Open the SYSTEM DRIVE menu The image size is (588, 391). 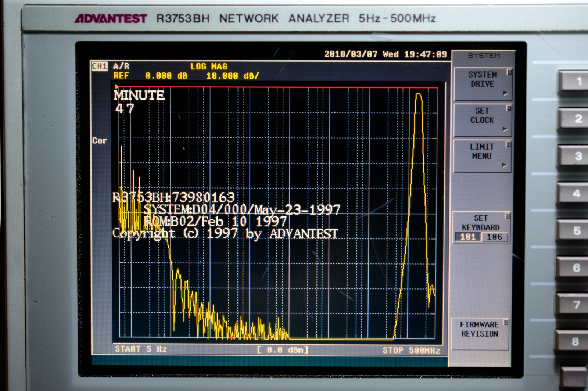tap(482, 80)
